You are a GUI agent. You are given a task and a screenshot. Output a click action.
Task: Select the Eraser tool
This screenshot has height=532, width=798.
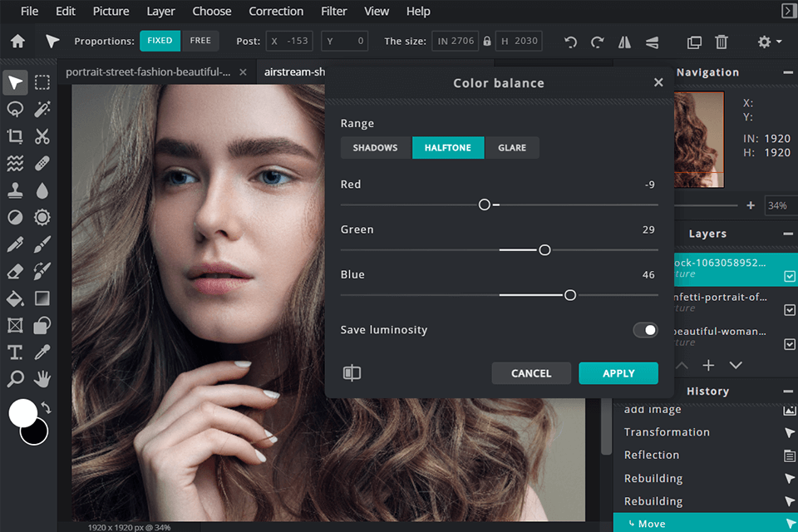[x=15, y=271]
